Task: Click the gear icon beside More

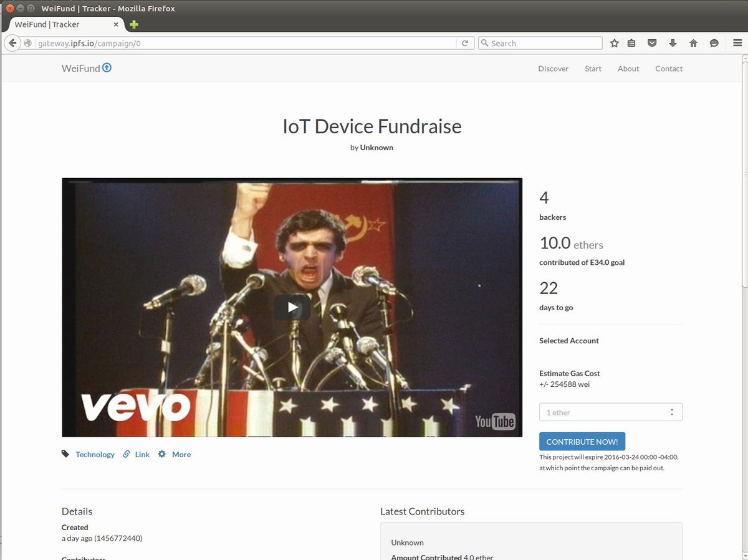Action: (162, 454)
